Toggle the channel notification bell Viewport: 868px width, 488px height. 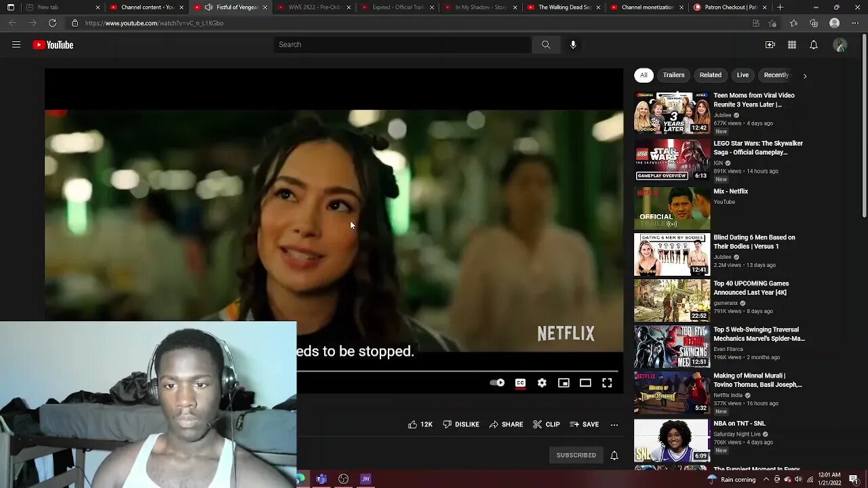(614, 455)
